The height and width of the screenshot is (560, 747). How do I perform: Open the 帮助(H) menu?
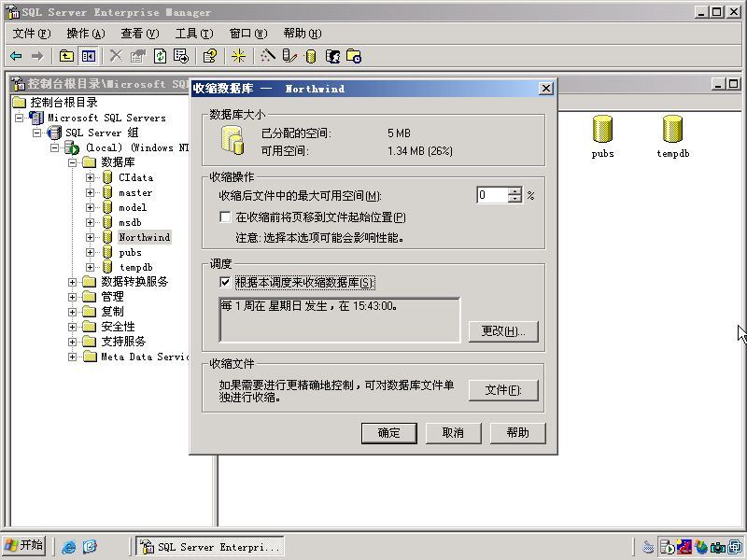(x=302, y=34)
